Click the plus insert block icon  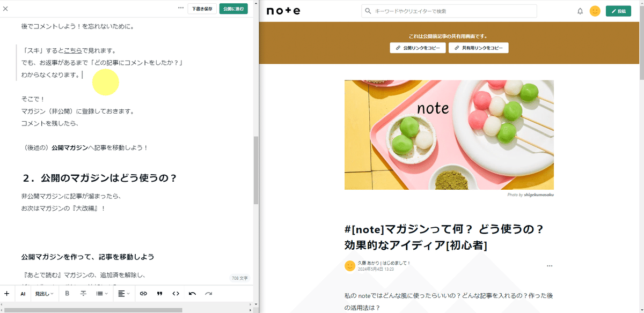pyautogui.click(x=6, y=293)
